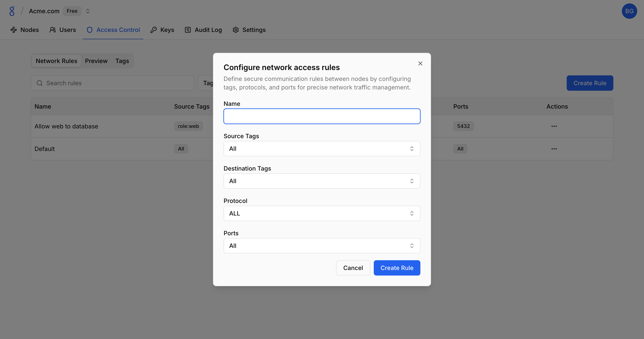The width and height of the screenshot is (644, 339).
Task: Click Cancel in the dialog
Action: click(353, 268)
